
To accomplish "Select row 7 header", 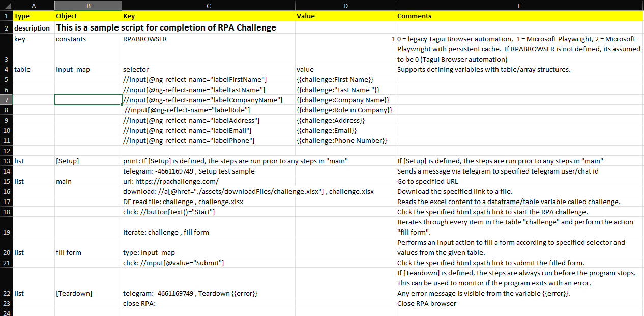I will (x=6, y=100).
